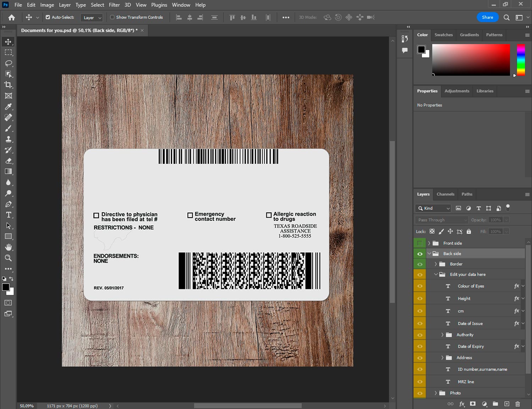Select the Lasso tool
This screenshot has height=409, width=532.
[x=8, y=63]
